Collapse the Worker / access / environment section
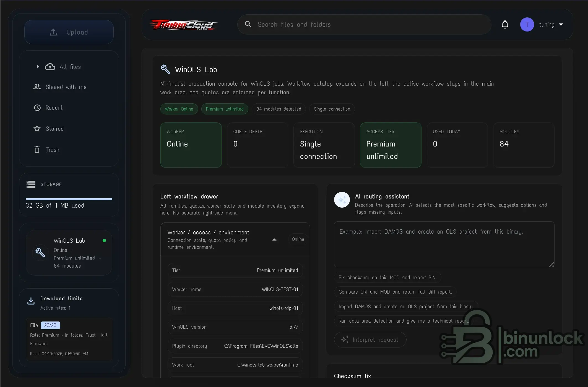The width and height of the screenshot is (588, 387). [x=274, y=240]
